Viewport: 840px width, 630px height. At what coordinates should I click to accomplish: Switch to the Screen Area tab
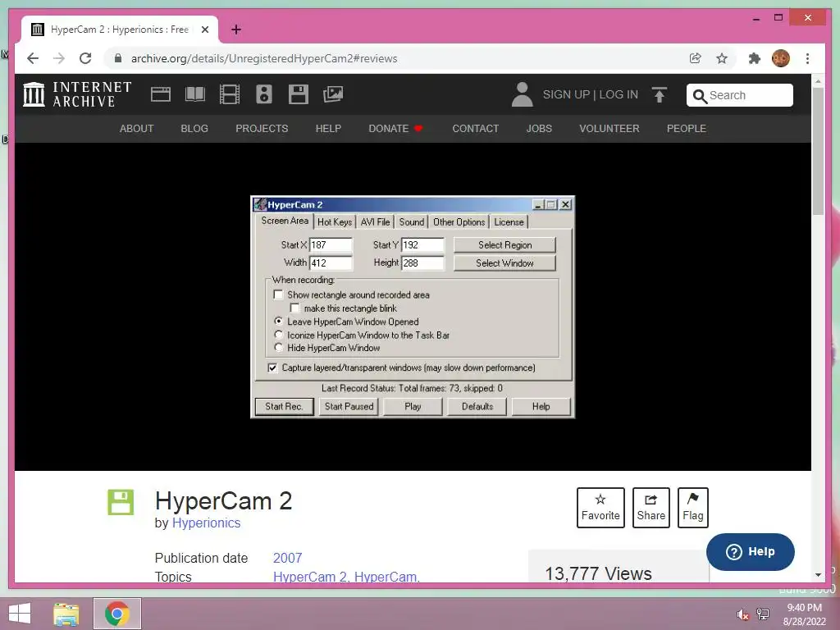[x=285, y=221]
